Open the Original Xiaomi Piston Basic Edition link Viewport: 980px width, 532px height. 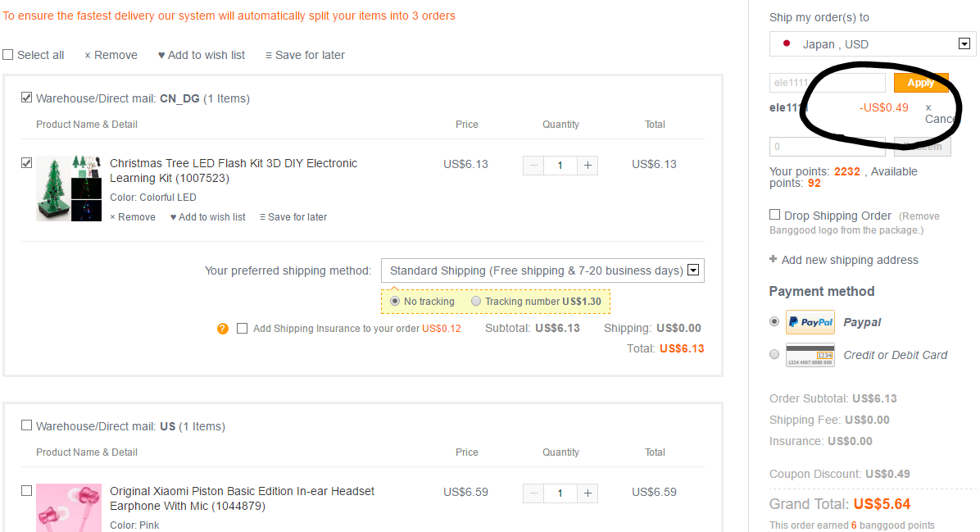click(x=242, y=498)
